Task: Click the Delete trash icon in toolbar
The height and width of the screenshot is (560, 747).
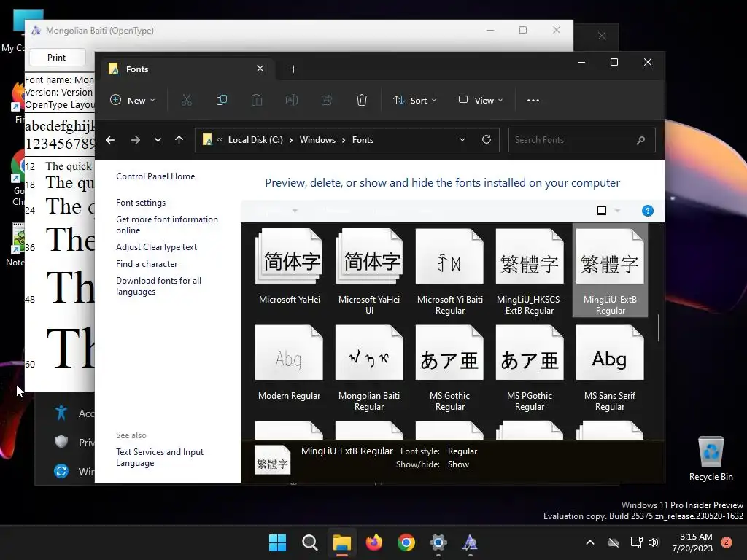Action: click(362, 100)
